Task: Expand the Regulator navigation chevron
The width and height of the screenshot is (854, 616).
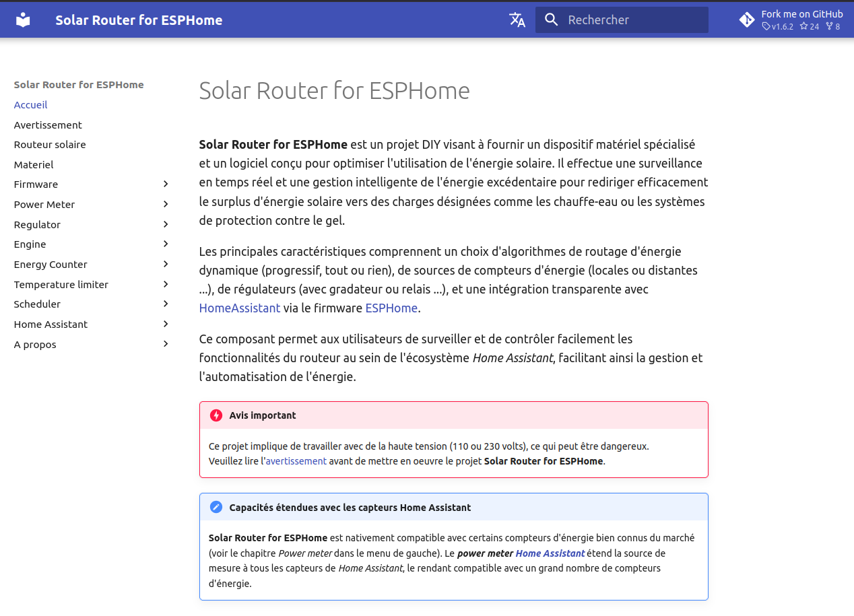Action: (x=166, y=224)
